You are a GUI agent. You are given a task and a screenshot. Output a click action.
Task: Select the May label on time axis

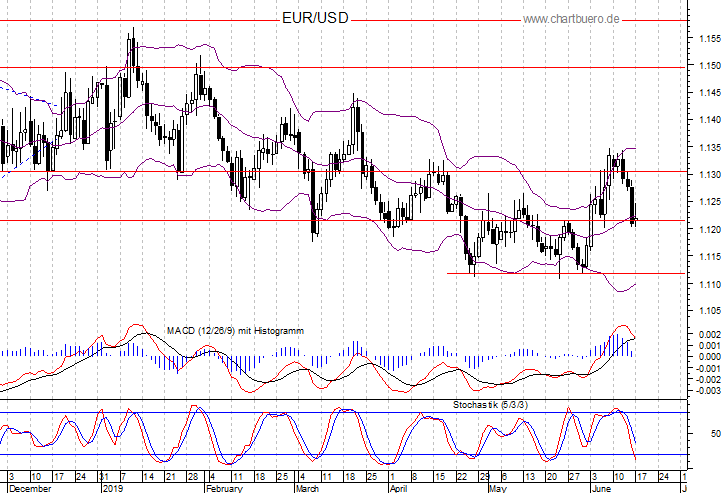[495, 487]
